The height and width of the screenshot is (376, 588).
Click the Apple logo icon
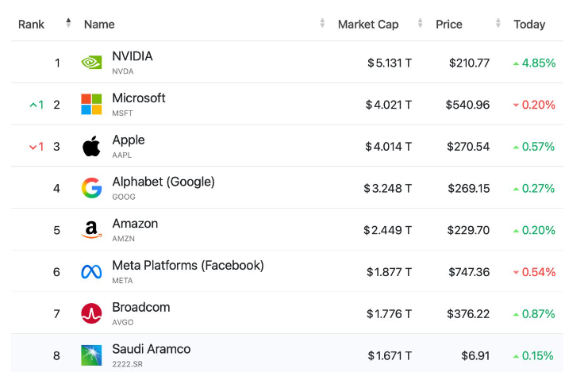(91, 146)
